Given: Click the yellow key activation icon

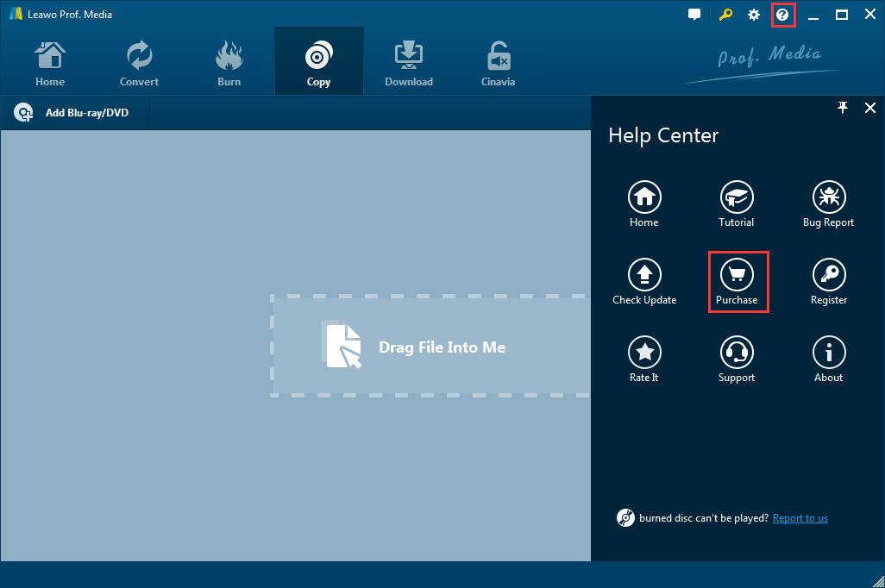Looking at the screenshot, I should (x=725, y=15).
